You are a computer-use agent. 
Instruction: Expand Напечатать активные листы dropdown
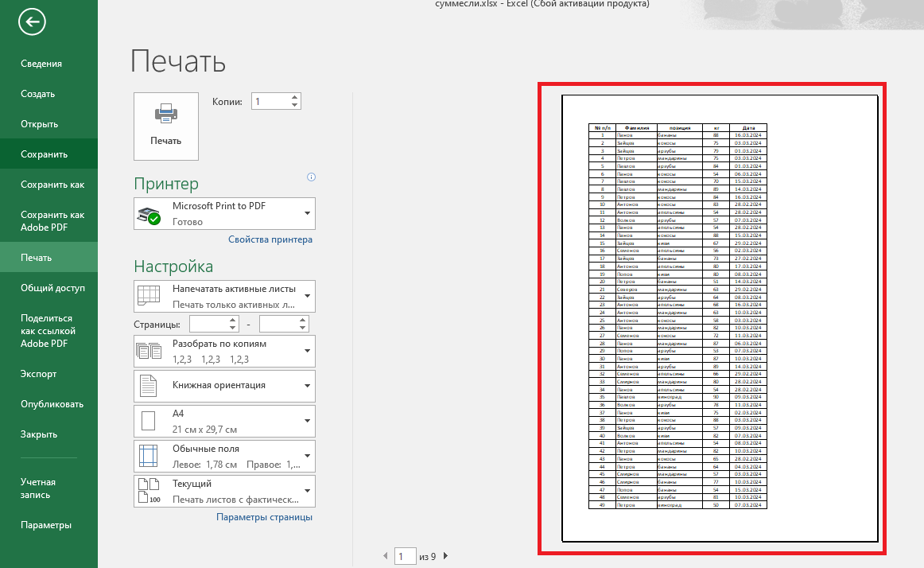click(x=224, y=296)
